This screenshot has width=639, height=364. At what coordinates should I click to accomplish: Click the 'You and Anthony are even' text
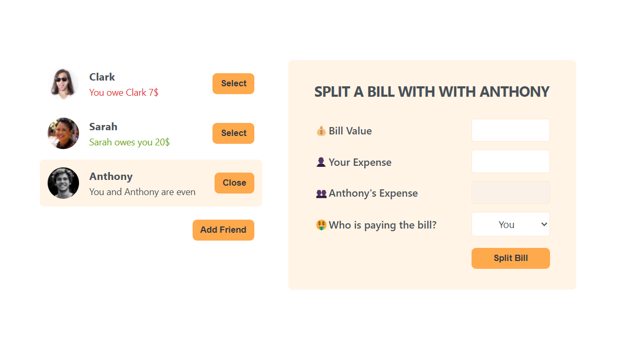[x=142, y=192]
